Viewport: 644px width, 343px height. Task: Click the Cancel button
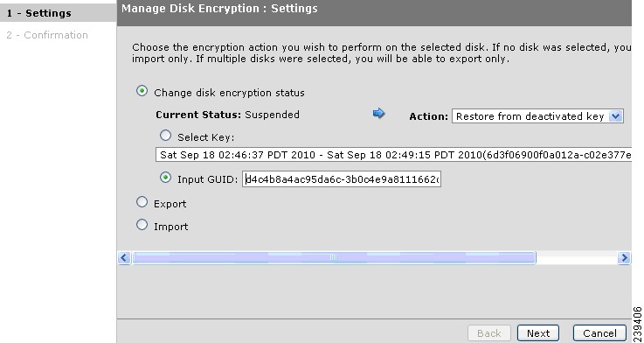599,332
